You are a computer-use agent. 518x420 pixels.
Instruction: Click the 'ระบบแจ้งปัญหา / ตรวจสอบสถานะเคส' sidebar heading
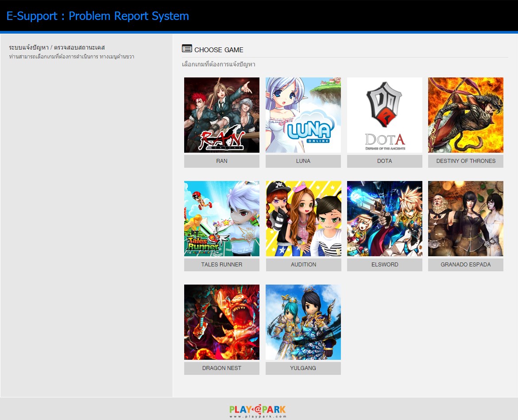point(57,47)
